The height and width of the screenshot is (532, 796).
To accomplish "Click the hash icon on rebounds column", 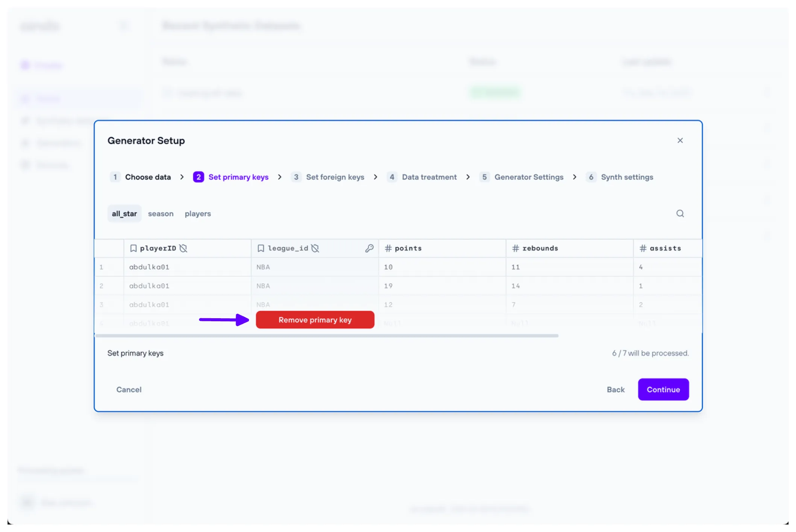I will click(516, 248).
